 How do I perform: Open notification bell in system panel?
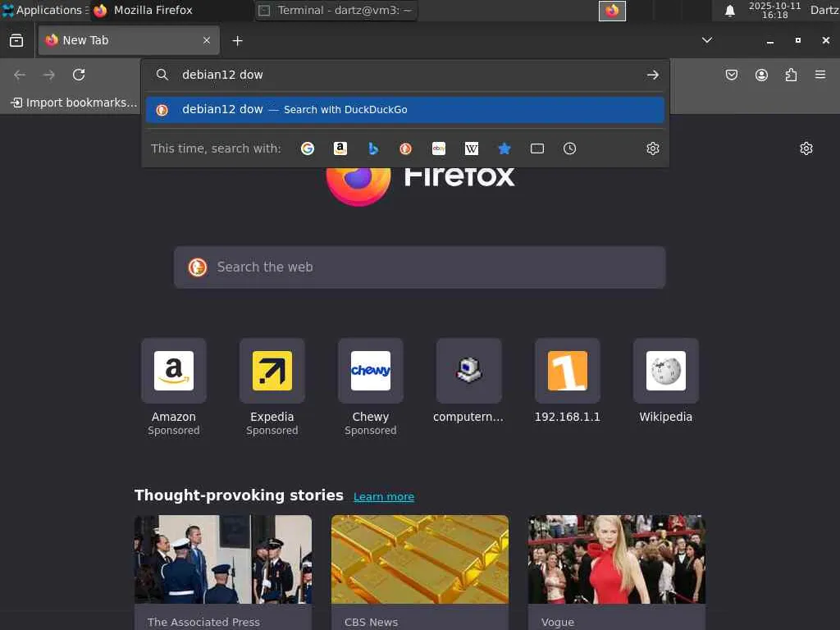tap(729, 11)
